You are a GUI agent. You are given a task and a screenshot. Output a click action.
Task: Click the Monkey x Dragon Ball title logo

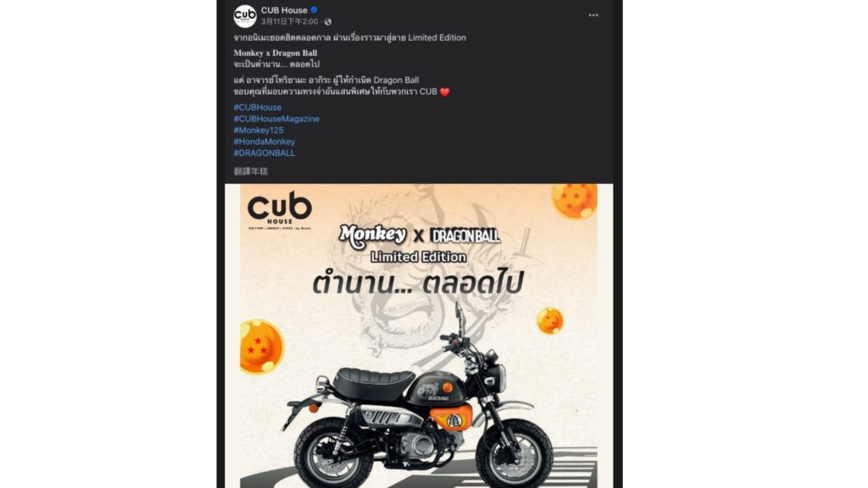point(419,236)
